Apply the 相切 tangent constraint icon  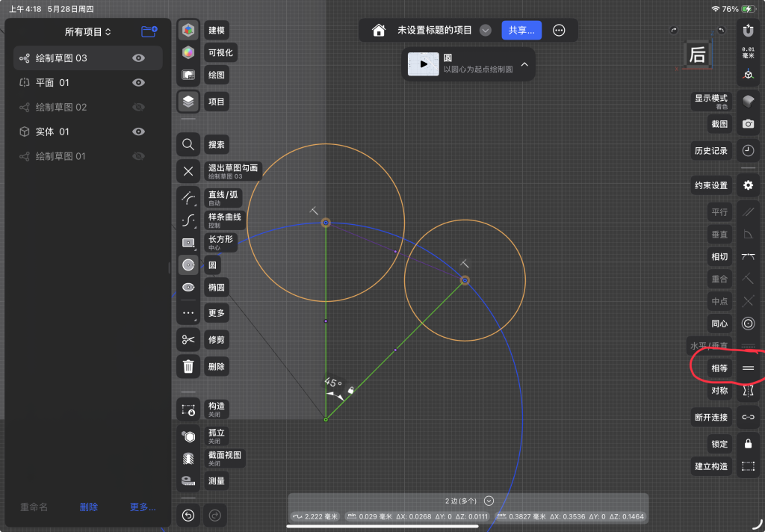pos(748,257)
